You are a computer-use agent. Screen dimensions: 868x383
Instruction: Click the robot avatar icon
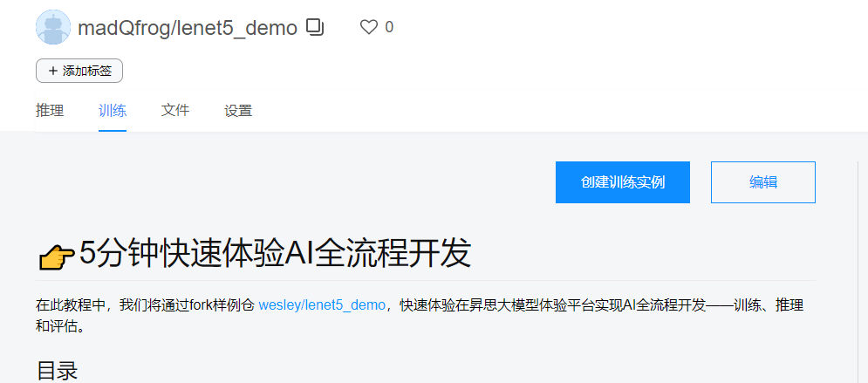(x=53, y=26)
